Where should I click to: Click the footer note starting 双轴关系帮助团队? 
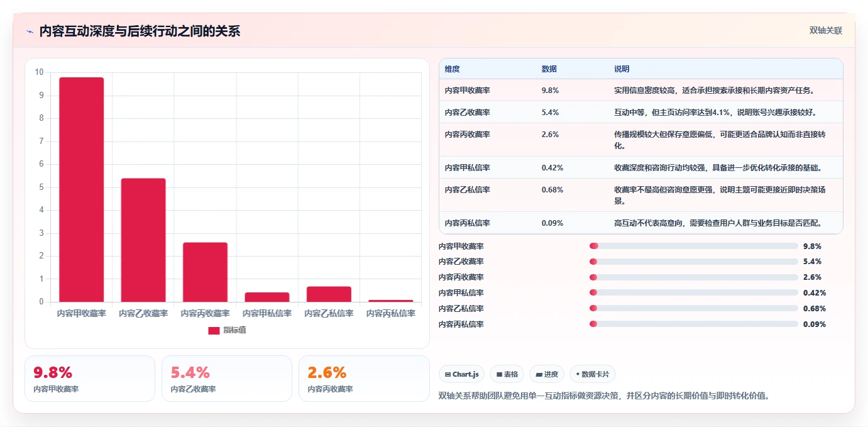point(604,396)
